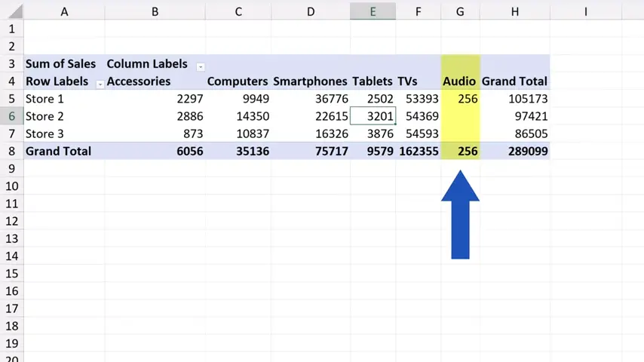Select row 8 header
Image resolution: width=644 pixels, height=362 pixels.
coord(11,151)
